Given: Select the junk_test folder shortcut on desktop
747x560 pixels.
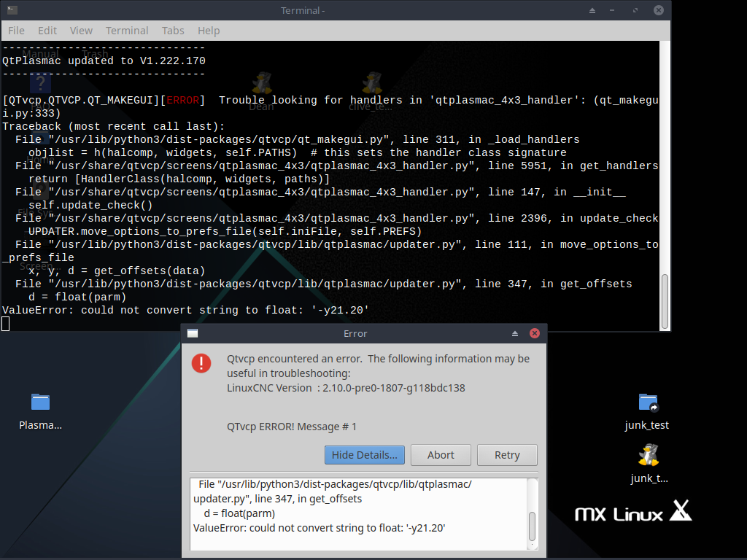Looking at the screenshot, I should pyautogui.click(x=647, y=411).
